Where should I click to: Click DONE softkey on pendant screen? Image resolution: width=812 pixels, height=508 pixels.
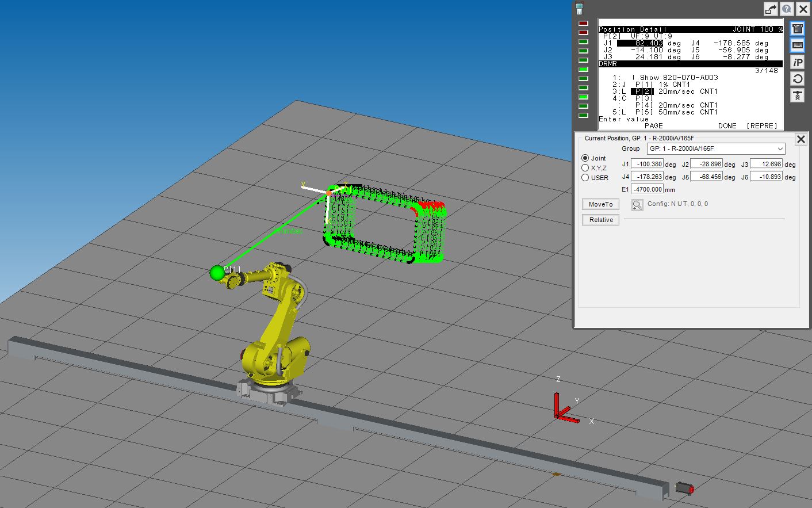click(x=727, y=125)
